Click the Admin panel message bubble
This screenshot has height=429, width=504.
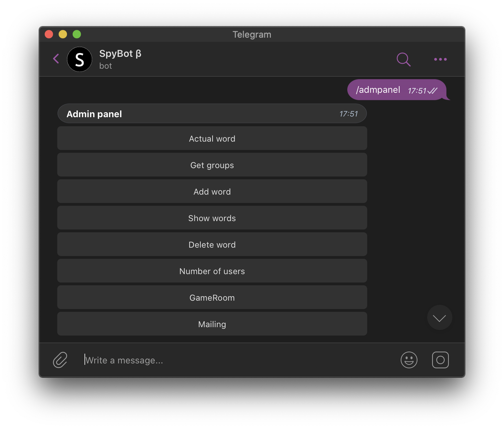[x=212, y=114]
